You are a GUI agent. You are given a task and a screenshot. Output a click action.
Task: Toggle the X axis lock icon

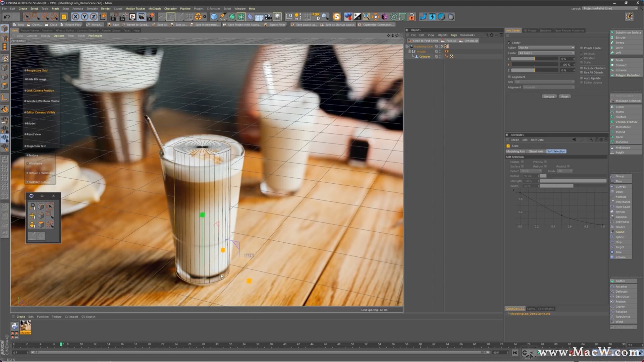75,17
